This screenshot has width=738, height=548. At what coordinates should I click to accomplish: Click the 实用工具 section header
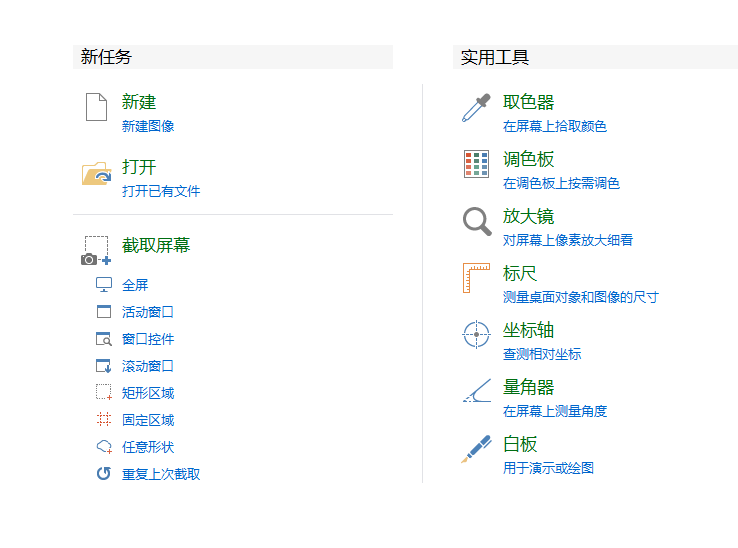click(x=595, y=57)
